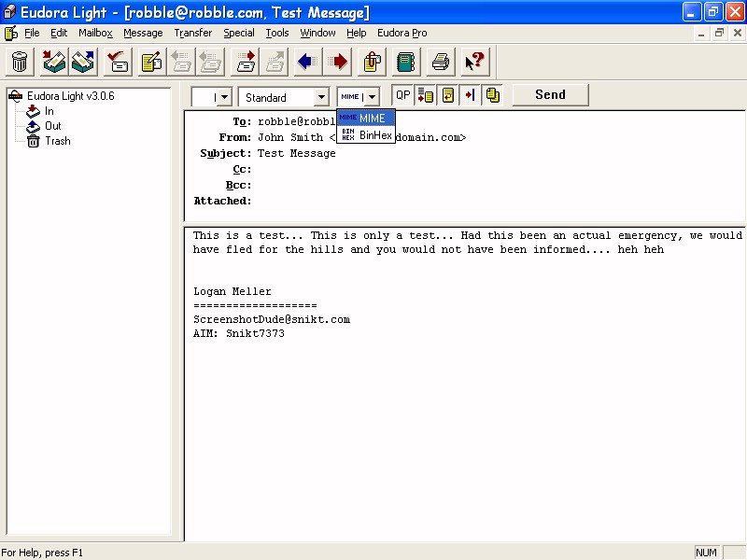747x560 pixels.
Task: Click the trash can delete toolbar icon
Action: 20,62
